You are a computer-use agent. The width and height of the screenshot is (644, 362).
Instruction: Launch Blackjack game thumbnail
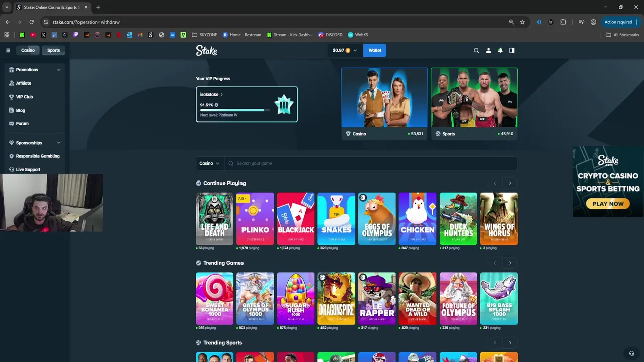[296, 219]
